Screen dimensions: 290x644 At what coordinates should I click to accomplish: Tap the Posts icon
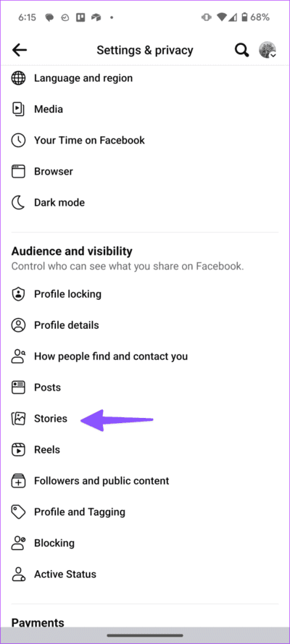(x=18, y=388)
